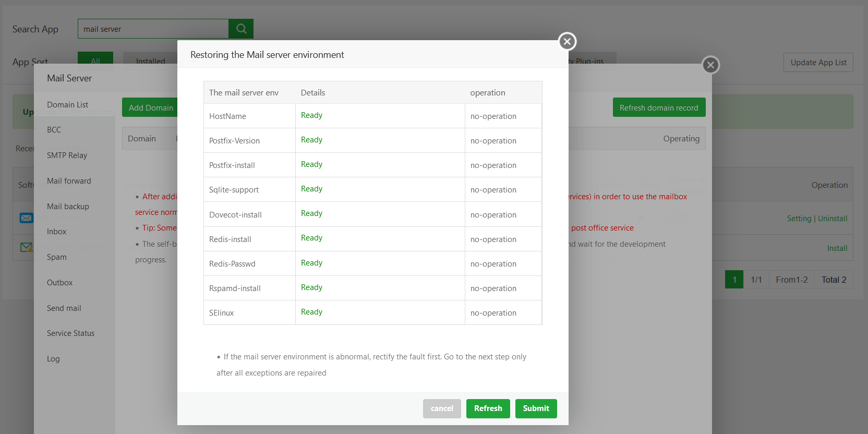The height and width of the screenshot is (434, 868).
Task: Click the operation column header
Action: tap(488, 93)
